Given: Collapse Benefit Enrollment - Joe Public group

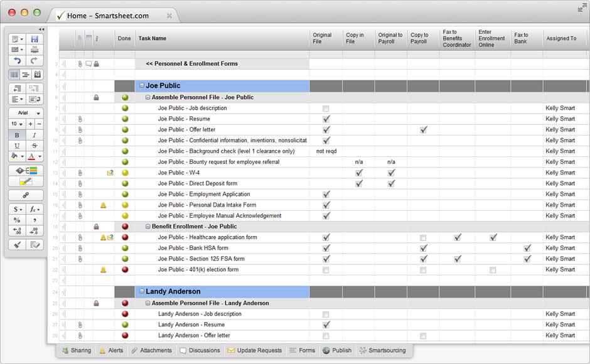Looking at the screenshot, I should tap(148, 227).
